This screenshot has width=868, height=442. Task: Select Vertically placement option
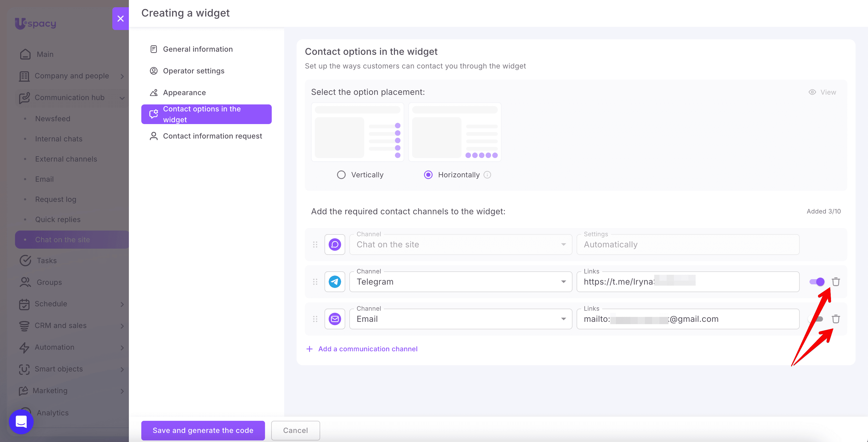click(x=341, y=175)
